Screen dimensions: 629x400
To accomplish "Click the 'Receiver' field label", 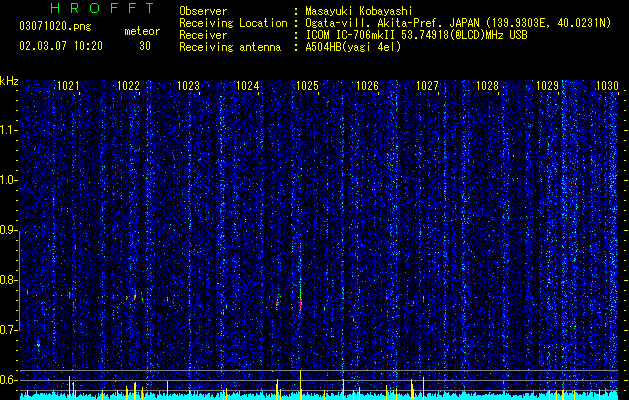I will [x=203, y=35].
